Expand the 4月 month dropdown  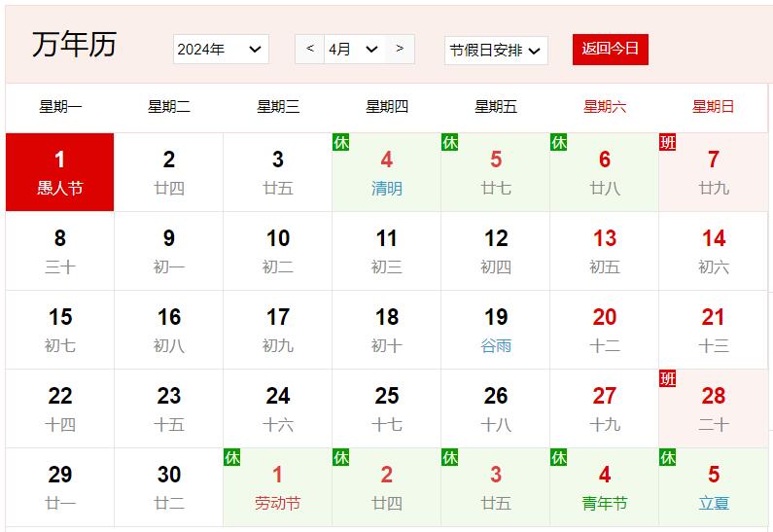pos(354,50)
